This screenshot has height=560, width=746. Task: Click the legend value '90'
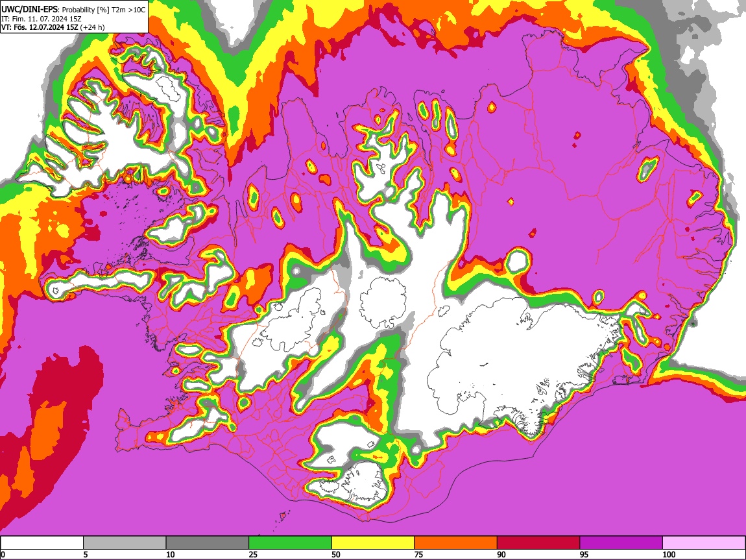(x=501, y=554)
